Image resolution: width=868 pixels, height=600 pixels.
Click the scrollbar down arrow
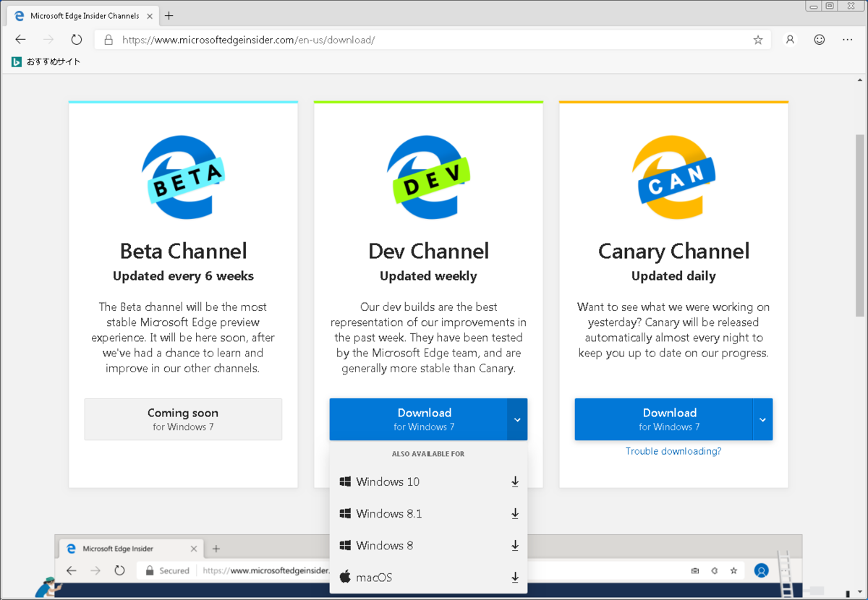(x=859, y=591)
